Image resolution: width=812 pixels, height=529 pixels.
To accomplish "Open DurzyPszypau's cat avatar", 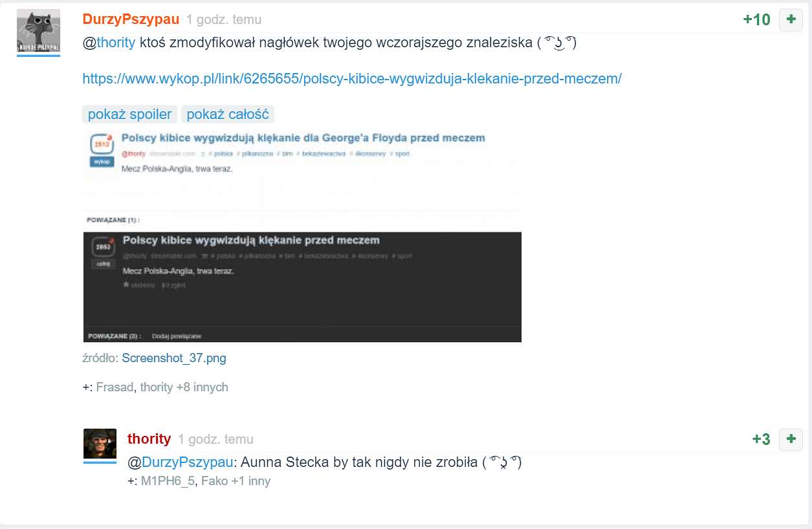I will tap(38, 31).
